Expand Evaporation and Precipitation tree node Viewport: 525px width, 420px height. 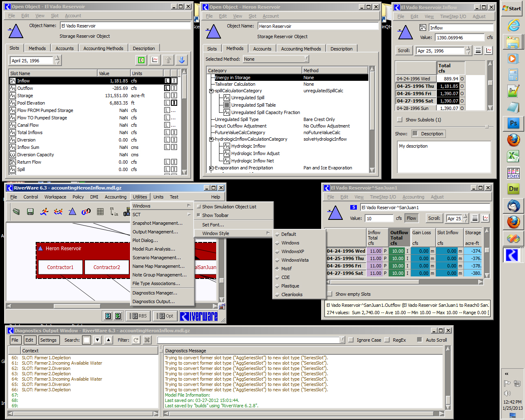pos(211,168)
